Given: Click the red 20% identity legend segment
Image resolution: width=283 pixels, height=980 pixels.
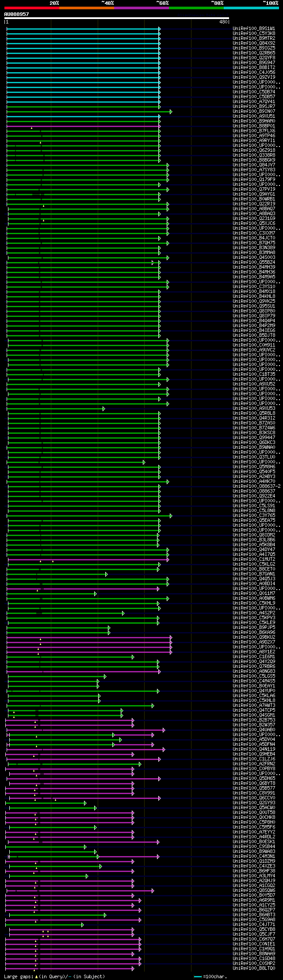Looking at the screenshot, I should coord(32,8).
